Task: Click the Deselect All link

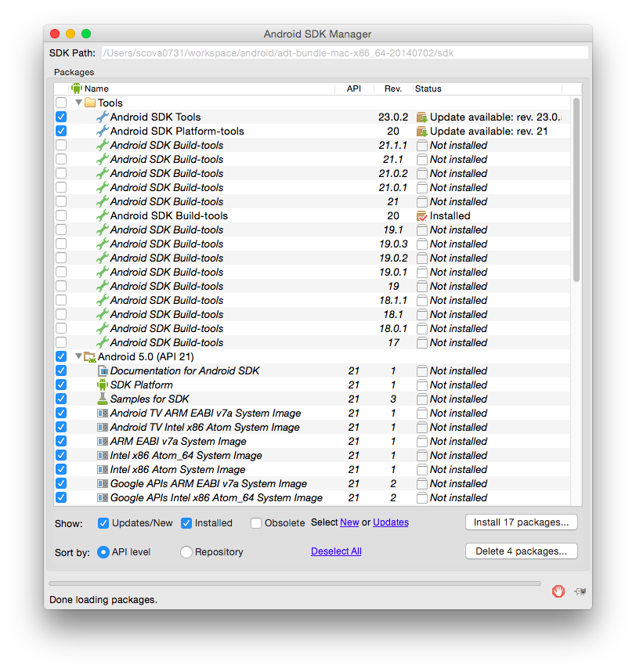Action: [x=336, y=551]
